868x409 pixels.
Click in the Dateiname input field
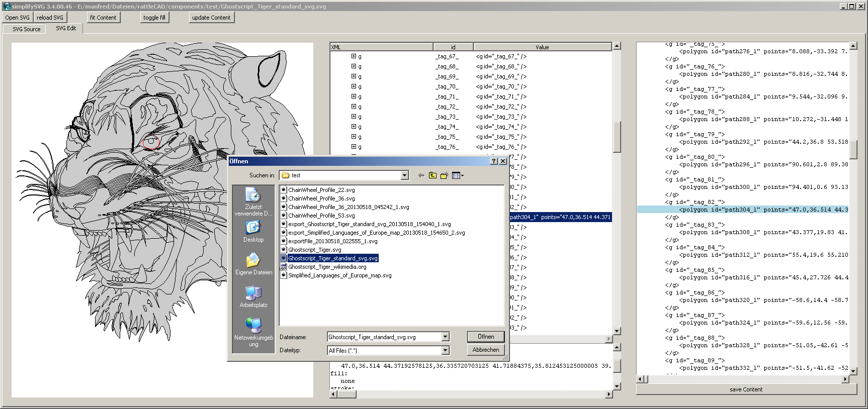[384, 337]
